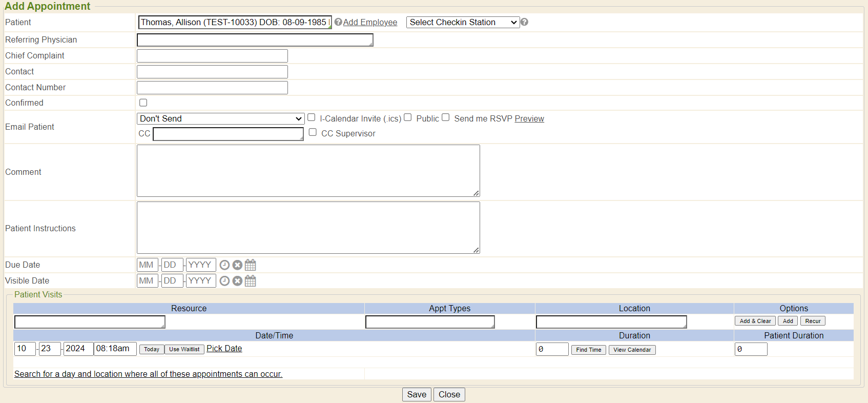Enable the I-Calendar Invite (.ics) checkbox
868x403 pixels.
311,117
